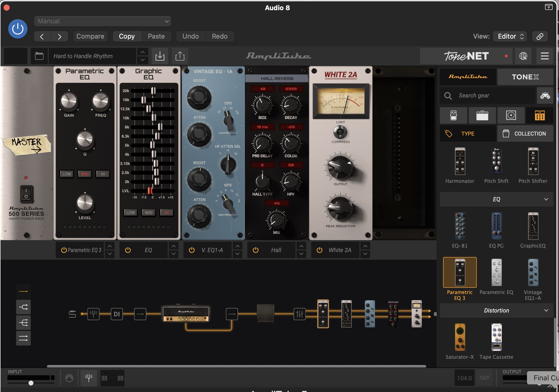Click the save preset download icon

pos(160,56)
